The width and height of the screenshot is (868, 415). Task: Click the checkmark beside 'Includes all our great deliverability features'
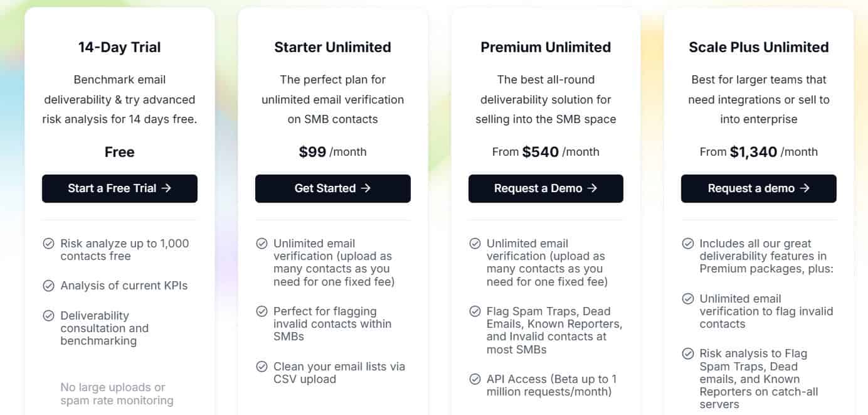pyautogui.click(x=687, y=244)
